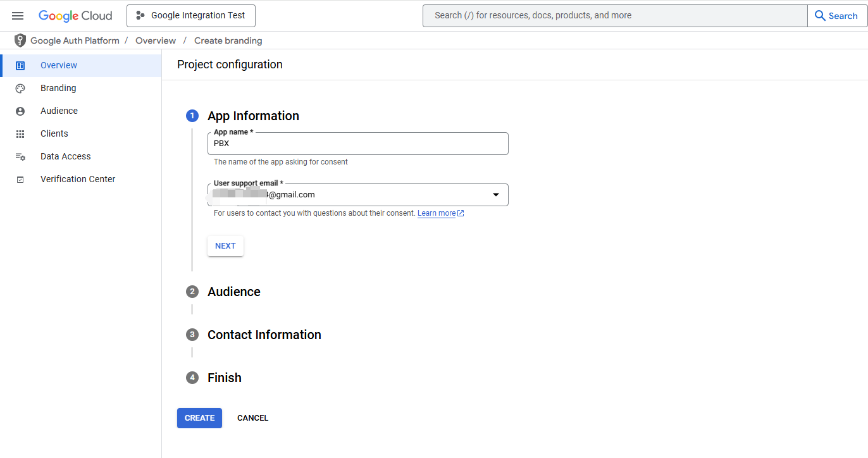The image size is (868, 458).
Task: Jump to step 4 Finish
Action: (x=224, y=378)
